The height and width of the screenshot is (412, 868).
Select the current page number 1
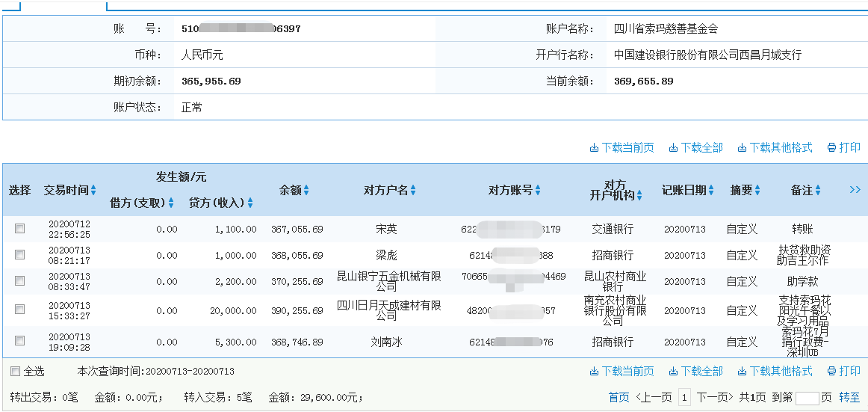coord(684,398)
